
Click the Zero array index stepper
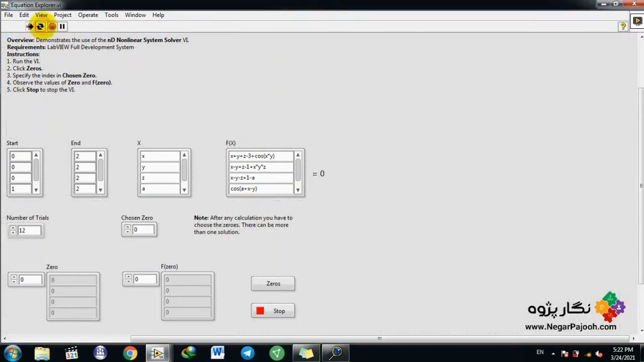pyautogui.click(x=14, y=280)
